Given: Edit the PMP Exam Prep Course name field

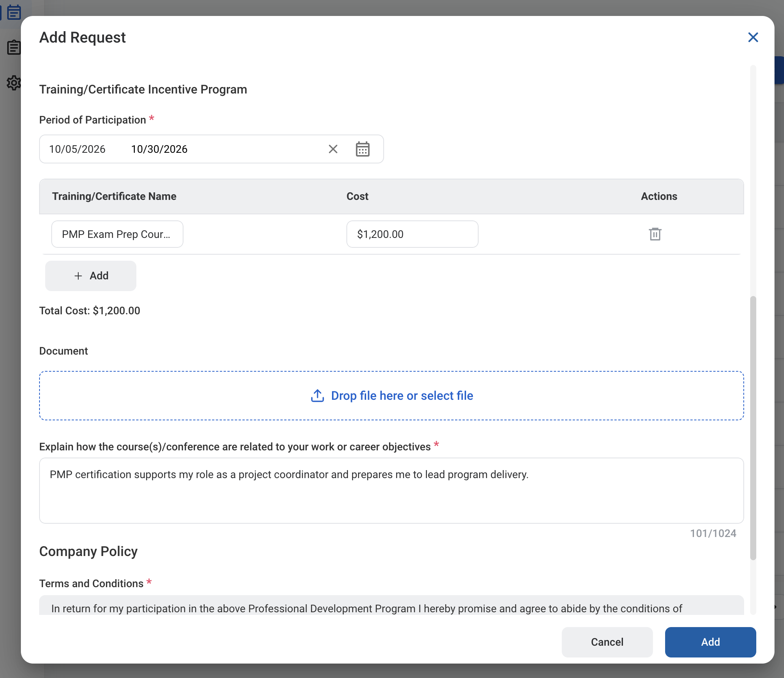Looking at the screenshot, I should [x=117, y=234].
